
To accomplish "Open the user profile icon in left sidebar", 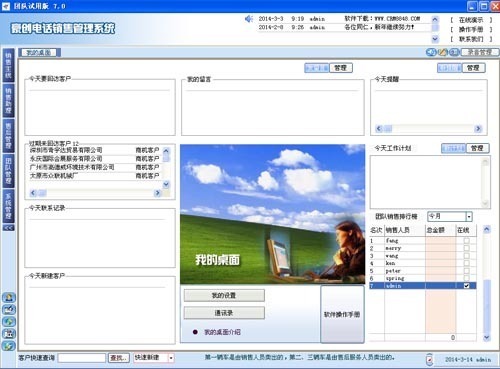I will [x=9, y=297].
